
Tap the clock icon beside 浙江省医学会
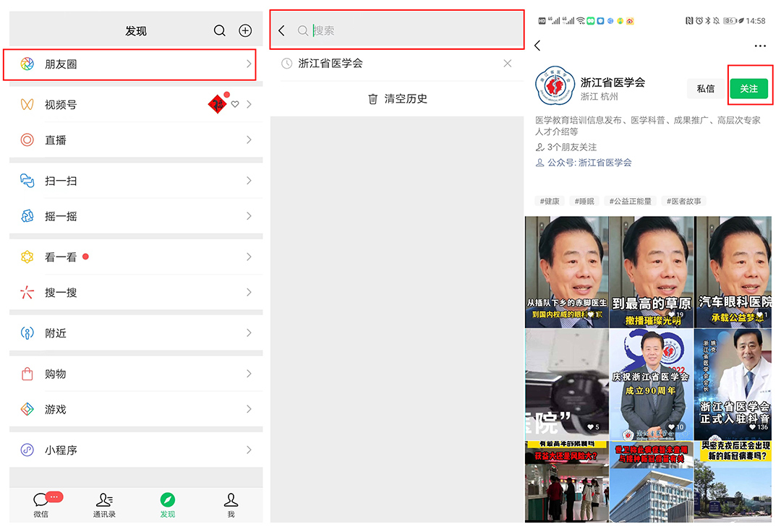click(x=287, y=63)
